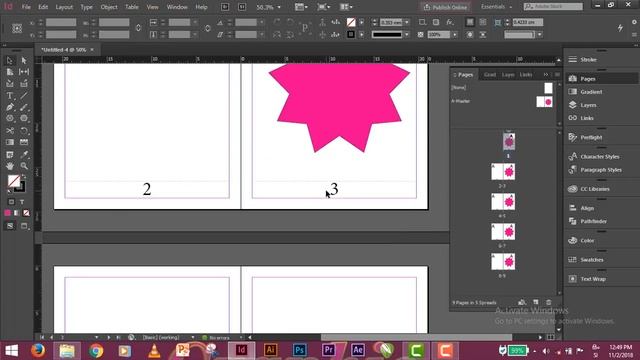Viewport: 640px width, 360px height.
Task: Select the Eyedropper tool
Action: (24, 155)
